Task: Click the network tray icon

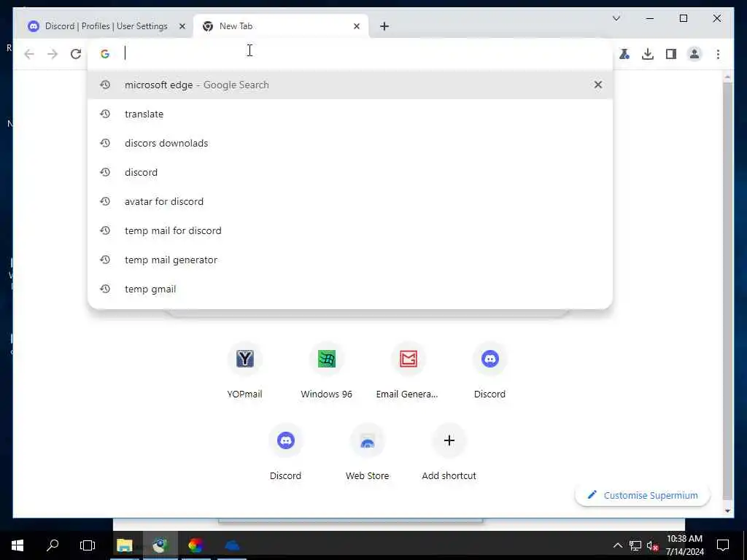Action: (635, 545)
